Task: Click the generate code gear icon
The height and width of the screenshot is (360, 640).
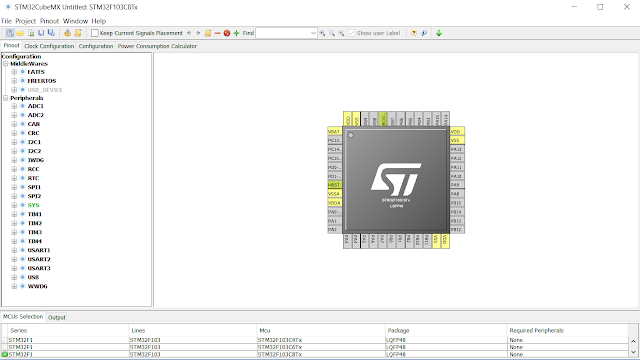Action: [67, 33]
